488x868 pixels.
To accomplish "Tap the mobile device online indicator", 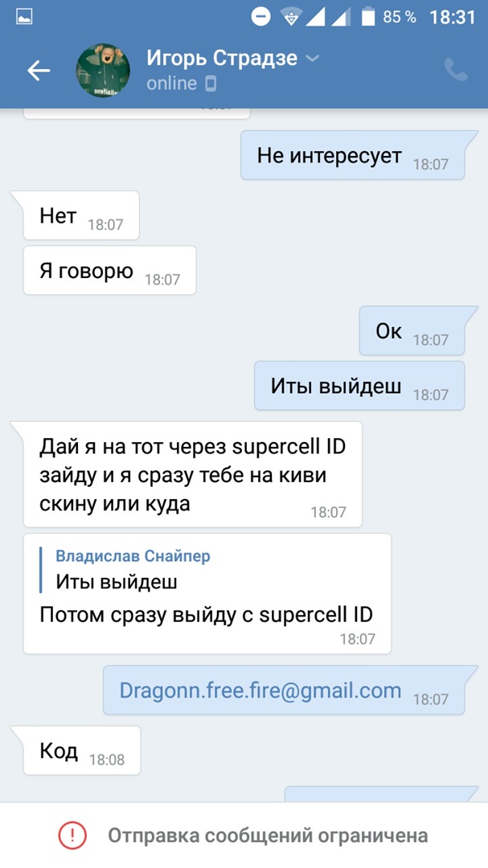I will (211, 84).
